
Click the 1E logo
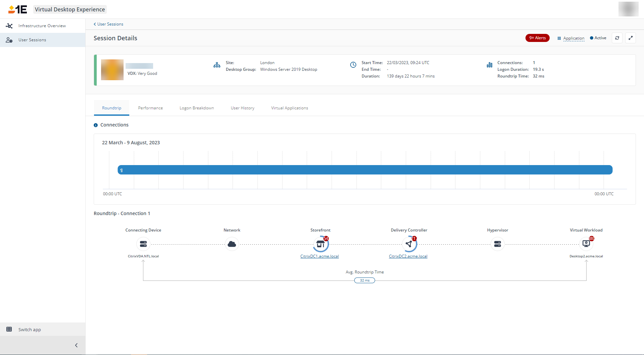[x=17, y=9]
